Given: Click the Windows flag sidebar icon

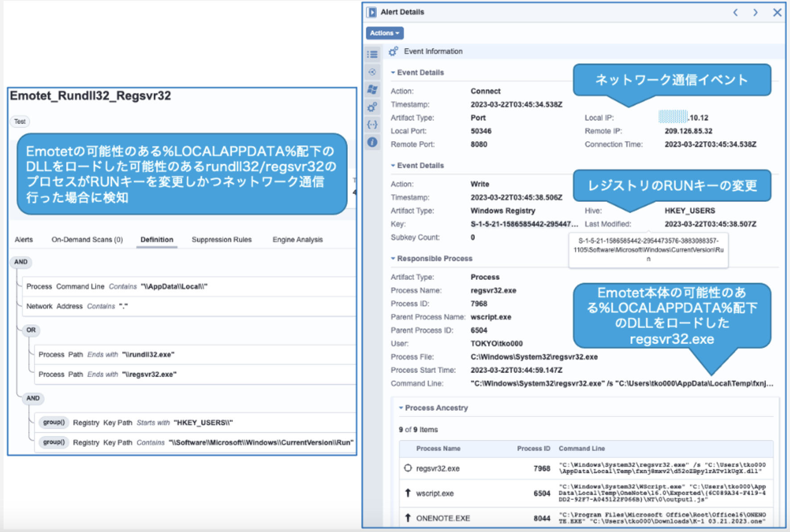Looking at the screenshot, I should (372, 90).
